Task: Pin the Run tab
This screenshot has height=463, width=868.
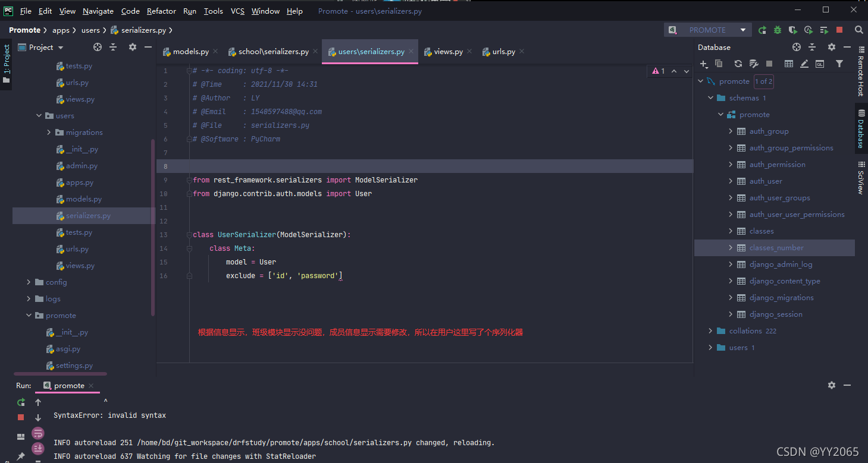Action: click(x=21, y=456)
